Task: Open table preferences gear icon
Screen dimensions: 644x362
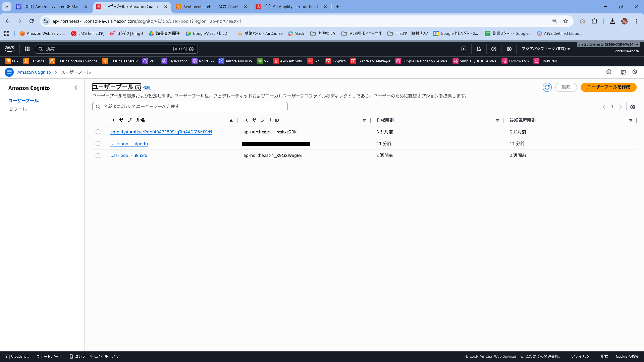Action: (x=633, y=107)
